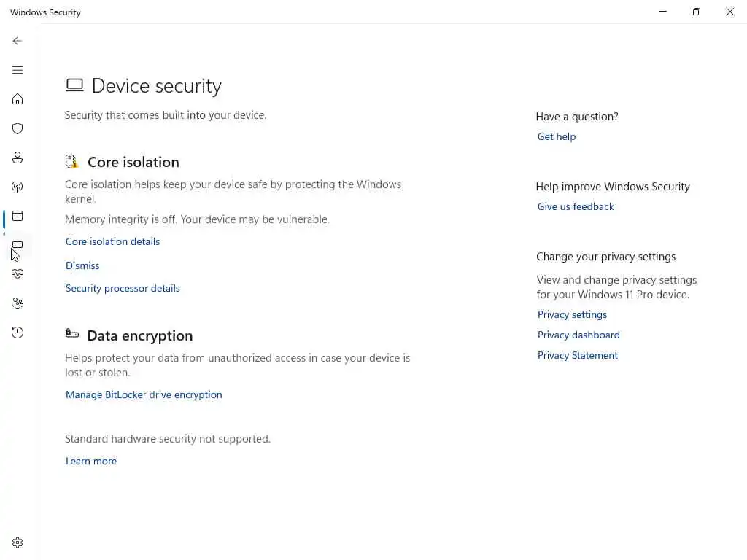This screenshot has width=747, height=560.
Task: Select Device security laptop icon in sidebar
Action: 18,246
